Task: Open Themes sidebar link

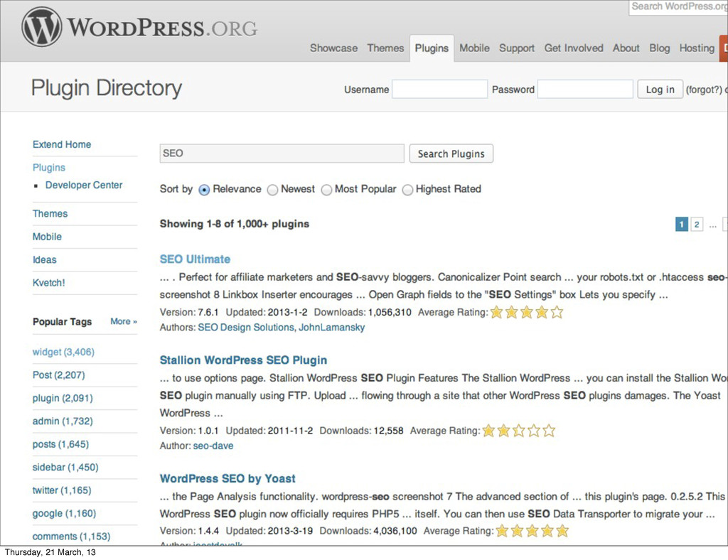Action: 50,213
